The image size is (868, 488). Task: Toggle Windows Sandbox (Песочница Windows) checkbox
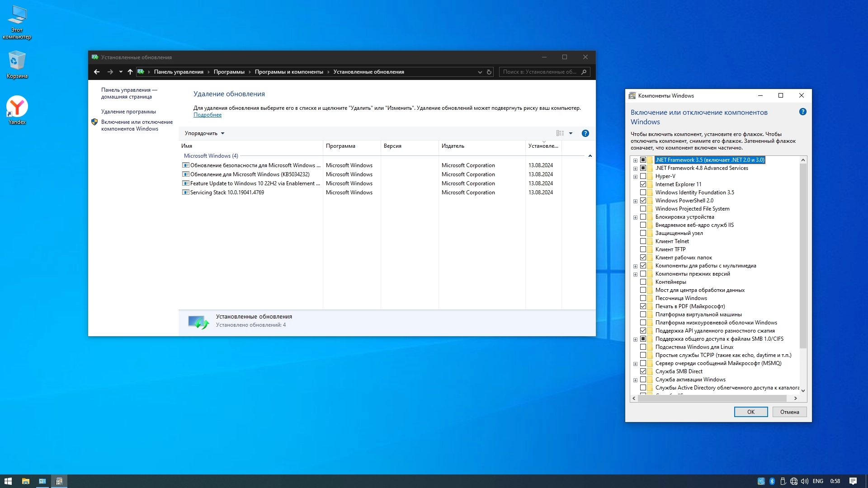click(x=643, y=298)
